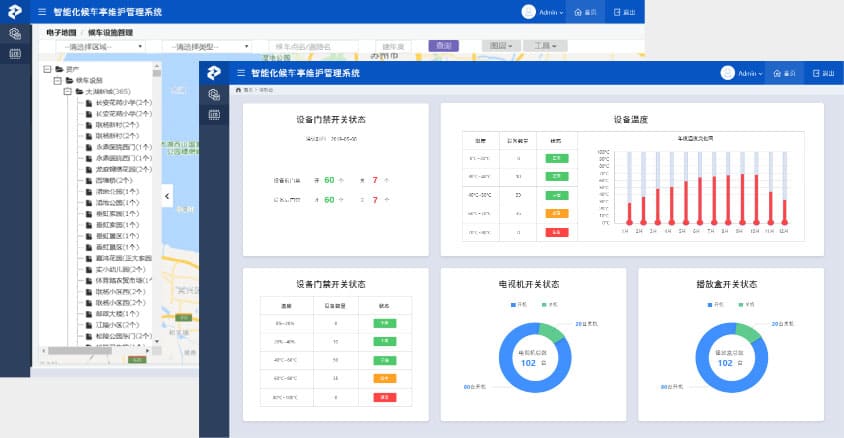The image size is (844, 438).
Task: Click the 候车设施 folder icon in the tree
Action: (69, 80)
